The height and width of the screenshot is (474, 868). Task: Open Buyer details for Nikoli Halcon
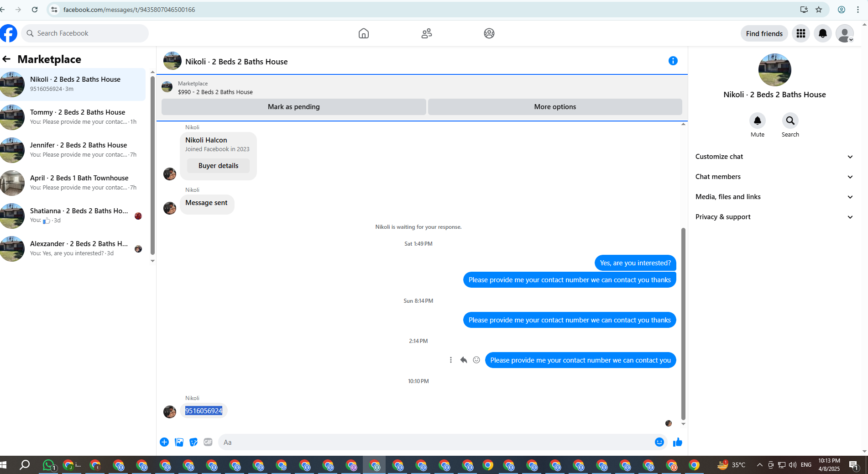point(218,166)
